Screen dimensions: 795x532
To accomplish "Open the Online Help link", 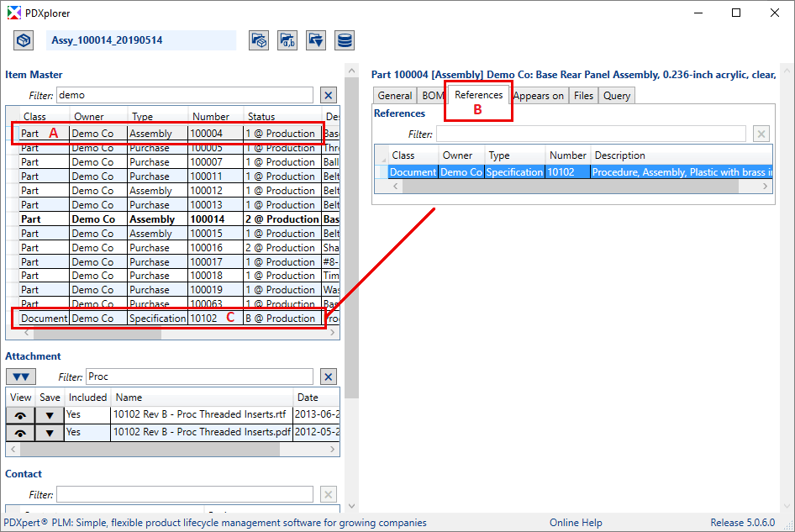I will click(576, 523).
